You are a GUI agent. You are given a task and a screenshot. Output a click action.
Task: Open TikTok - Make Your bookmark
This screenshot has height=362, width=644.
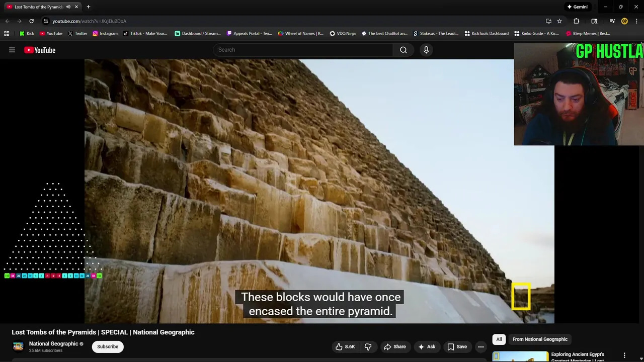(x=145, y=34)
